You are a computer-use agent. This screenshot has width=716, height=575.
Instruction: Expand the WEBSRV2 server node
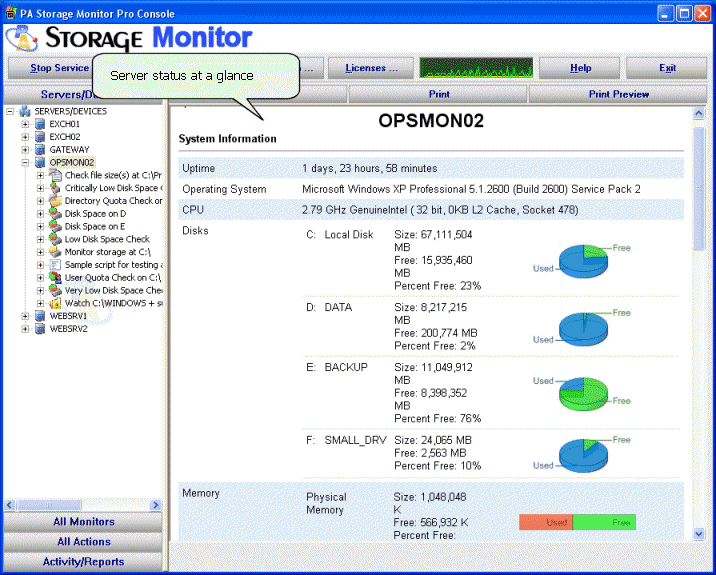(25, 328)
